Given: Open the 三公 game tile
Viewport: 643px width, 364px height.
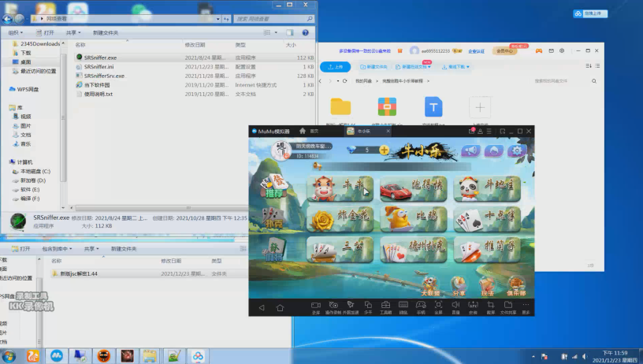Looking at the screenshot, I should tap(340, 249).
